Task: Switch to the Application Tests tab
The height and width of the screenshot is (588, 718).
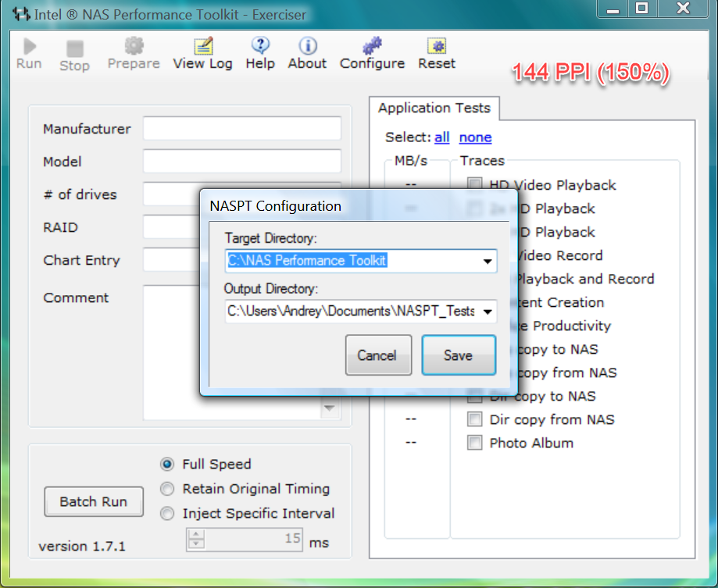Action: click(434, 108)
